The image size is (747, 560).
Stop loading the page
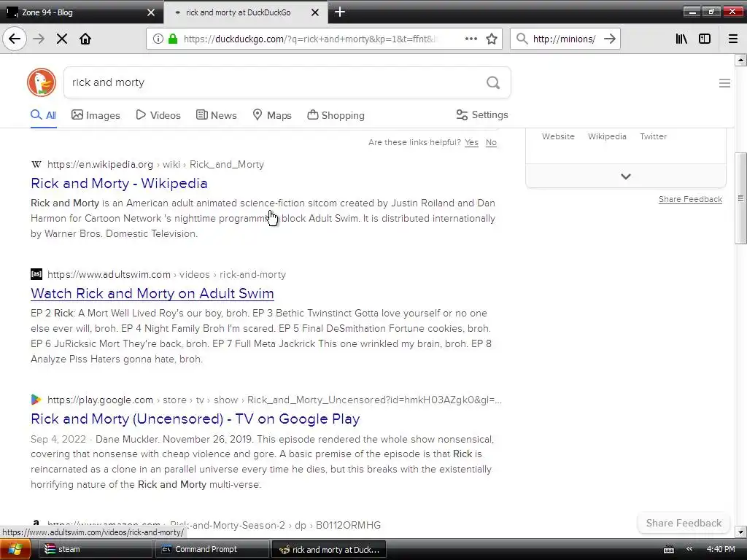[x=62, y=39]
